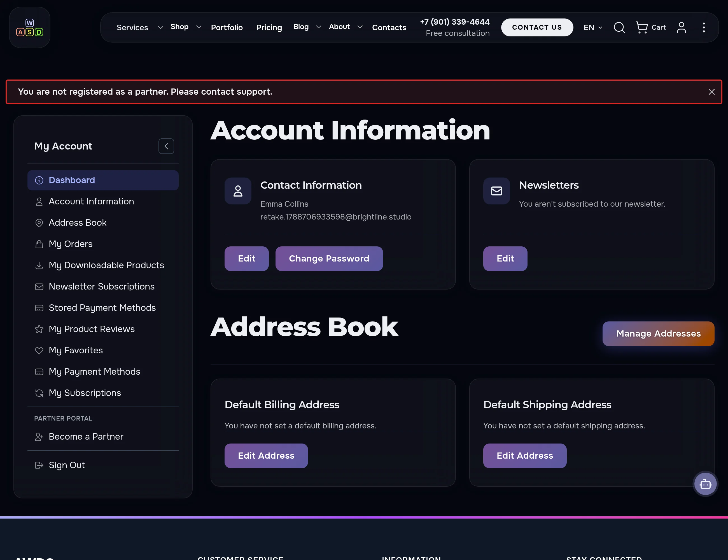Open Newsletter Subscriptions in sidebar

103,287
